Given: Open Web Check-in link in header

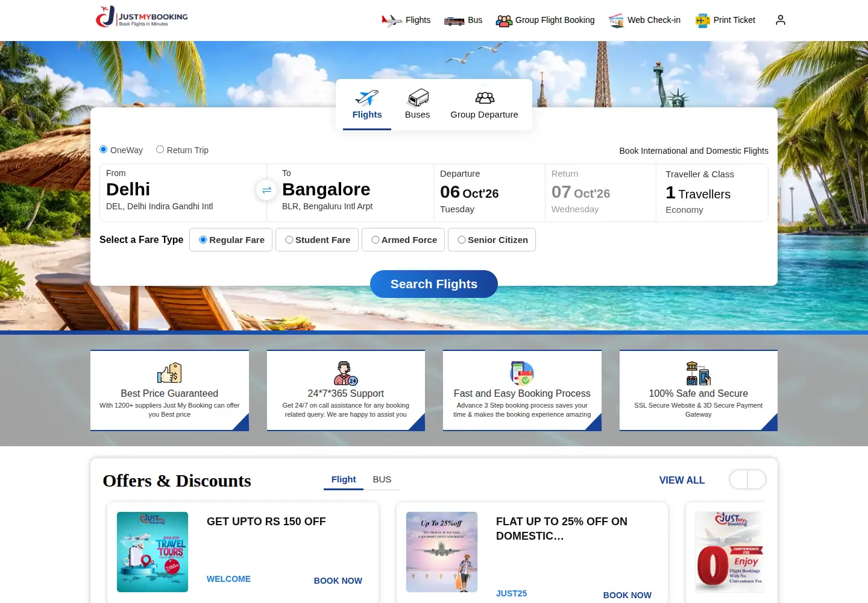Looking at the screenshot, I should point(654,20).
